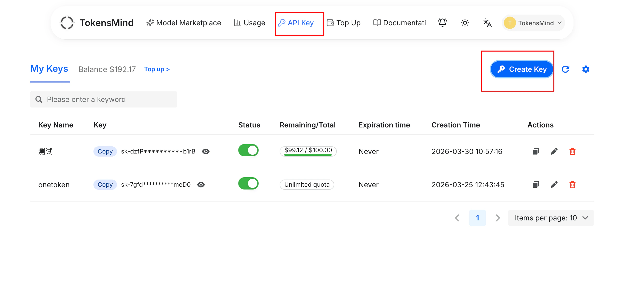Edit the onetoken key
Viewport: 644px width, 284px height.
point(554,185)
